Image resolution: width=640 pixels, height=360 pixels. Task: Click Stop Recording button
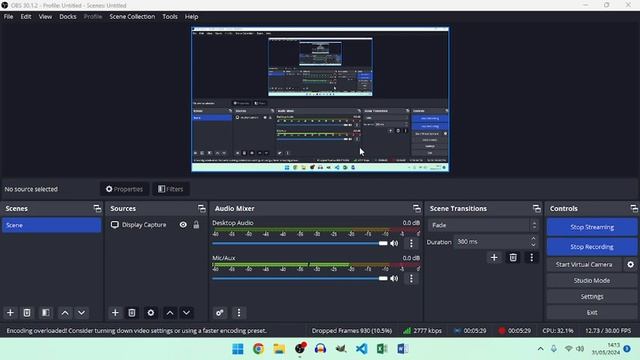tap(592, 247)
